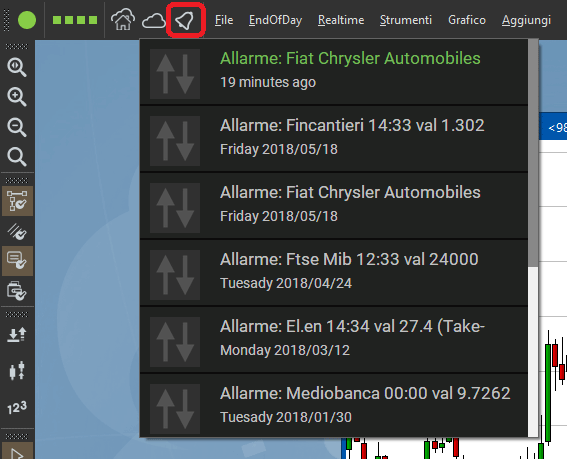
Task: Select the candlestick chart type icon
Action: click(17, 370)
